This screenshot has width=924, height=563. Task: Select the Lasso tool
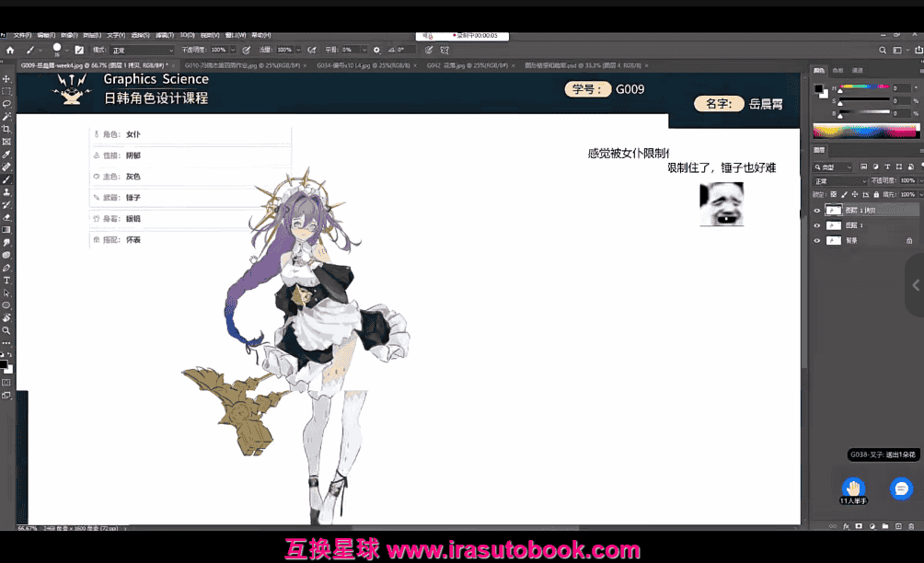pos(6,104)
